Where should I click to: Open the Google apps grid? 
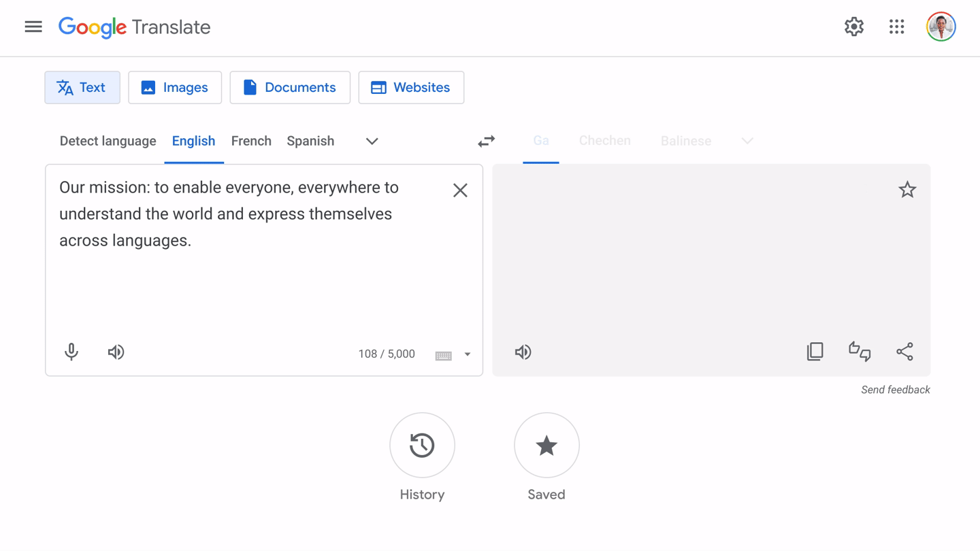pos(897,27)
